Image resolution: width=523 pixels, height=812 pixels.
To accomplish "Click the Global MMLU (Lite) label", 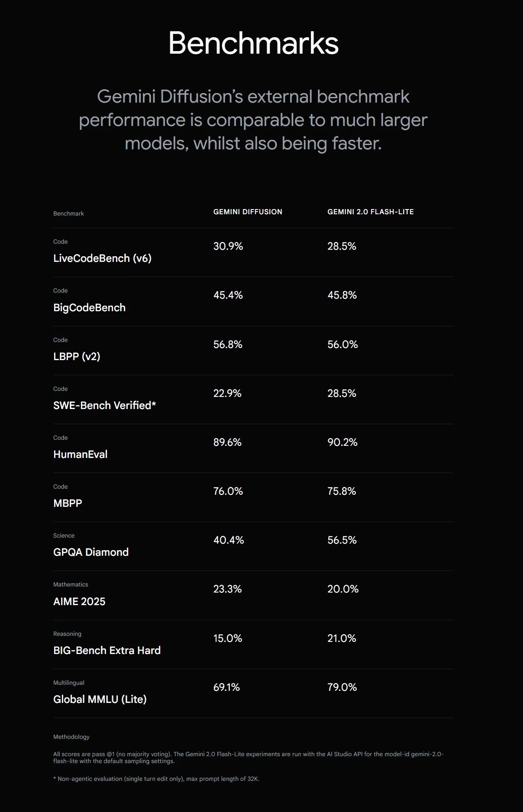I will click(100, 699).
